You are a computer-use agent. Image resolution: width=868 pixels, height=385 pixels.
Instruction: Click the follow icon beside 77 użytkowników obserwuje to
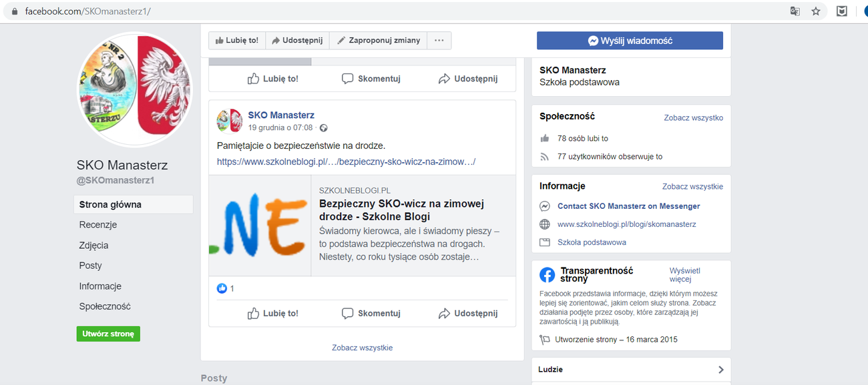pos(545,157)
